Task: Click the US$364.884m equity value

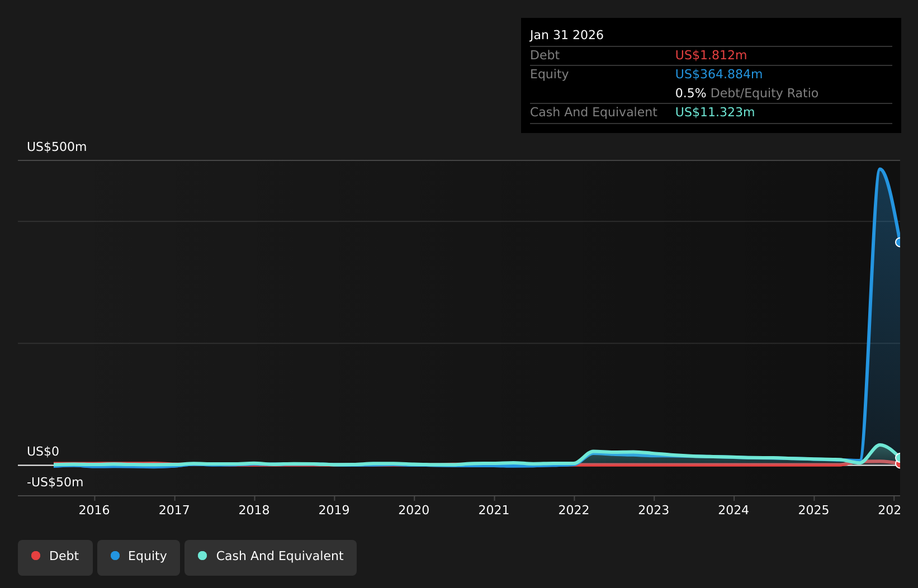Action: tap(719, 74)
